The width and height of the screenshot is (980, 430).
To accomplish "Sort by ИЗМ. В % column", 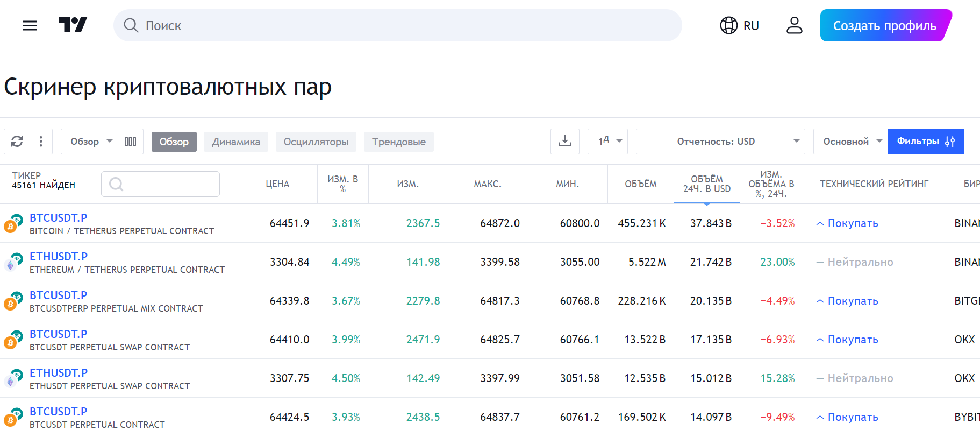I will point(343,184).
